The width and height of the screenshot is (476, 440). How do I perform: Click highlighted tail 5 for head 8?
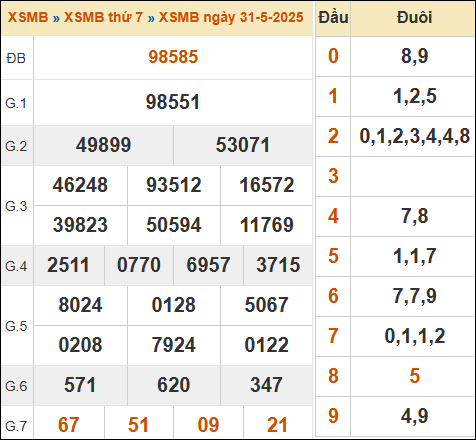[414, 376]
